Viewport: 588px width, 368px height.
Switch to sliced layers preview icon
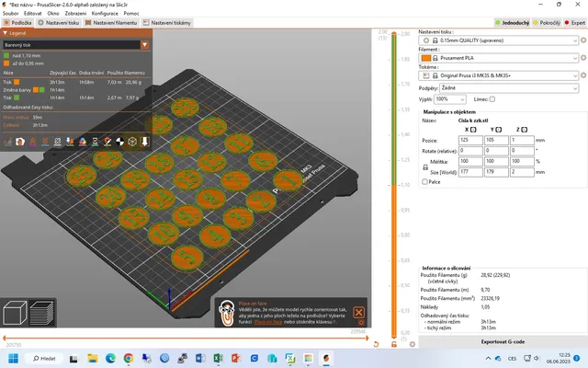tap(41, 313)
